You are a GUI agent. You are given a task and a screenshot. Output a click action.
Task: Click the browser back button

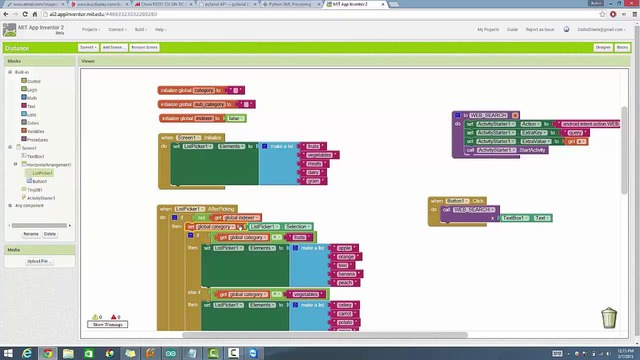pyautogui.click(x=6, y=14)
